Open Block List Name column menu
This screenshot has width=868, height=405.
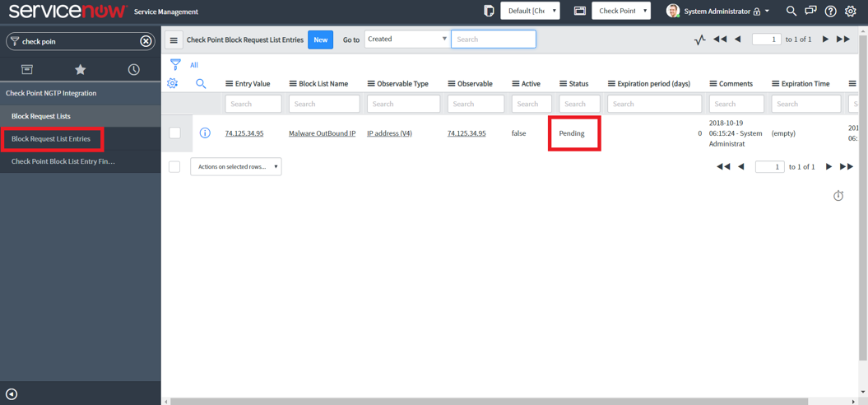(293, 84)
